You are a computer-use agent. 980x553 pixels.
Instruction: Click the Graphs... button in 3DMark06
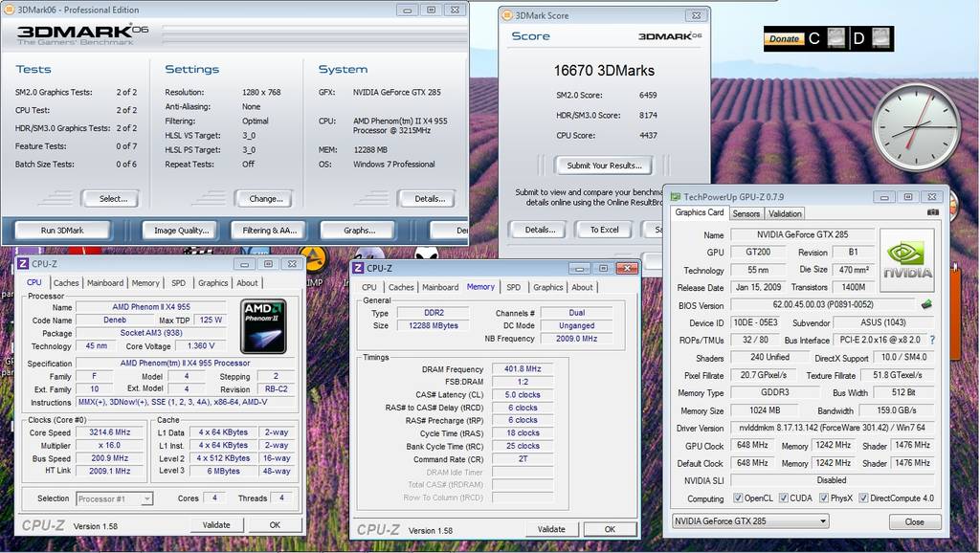coord(359,231)
